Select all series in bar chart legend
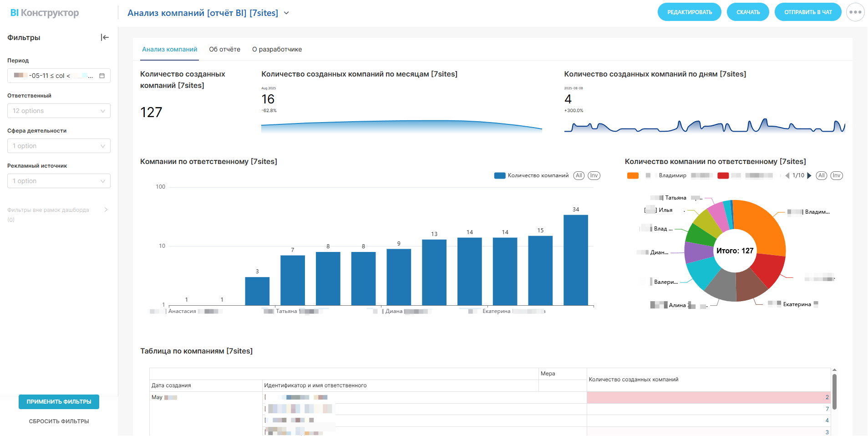Screen dimensions: 868x436 tap(579, 176)
